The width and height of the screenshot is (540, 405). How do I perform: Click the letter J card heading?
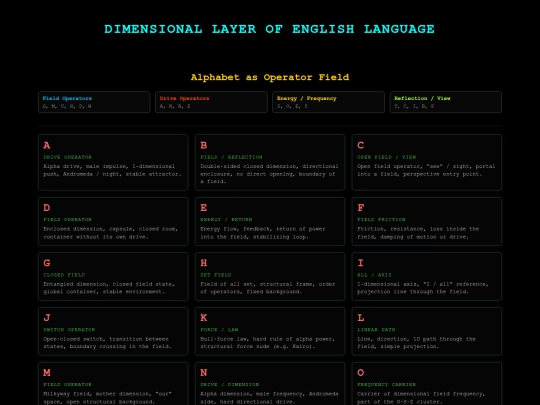coord(47,318)
